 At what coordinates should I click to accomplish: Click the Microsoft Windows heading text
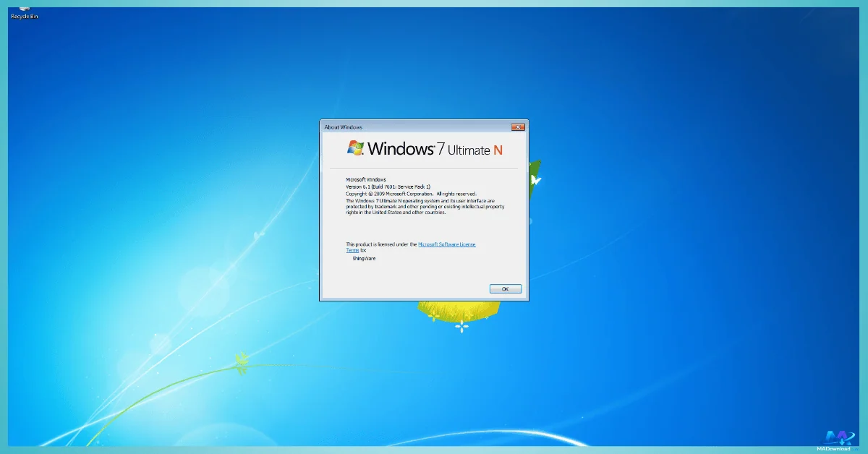365,179
